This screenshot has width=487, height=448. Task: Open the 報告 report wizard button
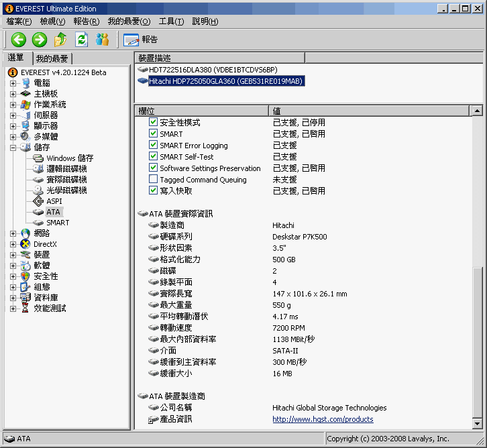[x=140, y=40]
